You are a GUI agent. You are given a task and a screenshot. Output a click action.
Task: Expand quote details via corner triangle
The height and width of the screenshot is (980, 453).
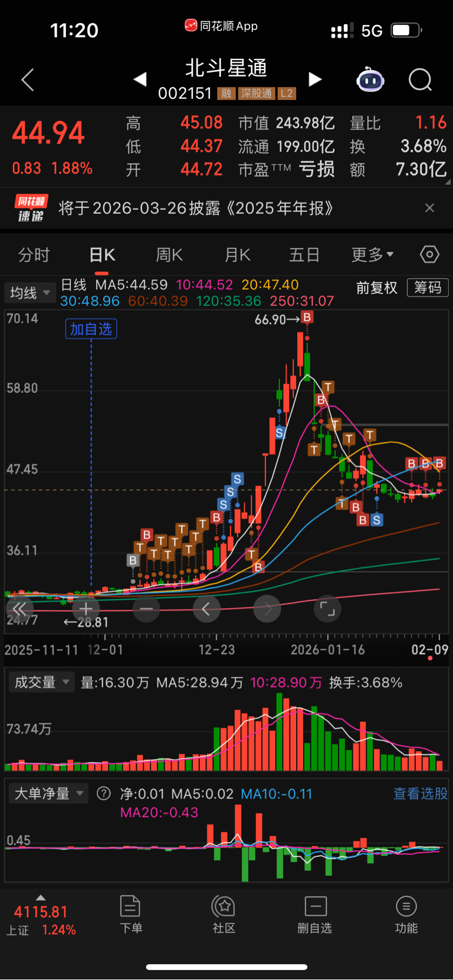click(448, 182)
